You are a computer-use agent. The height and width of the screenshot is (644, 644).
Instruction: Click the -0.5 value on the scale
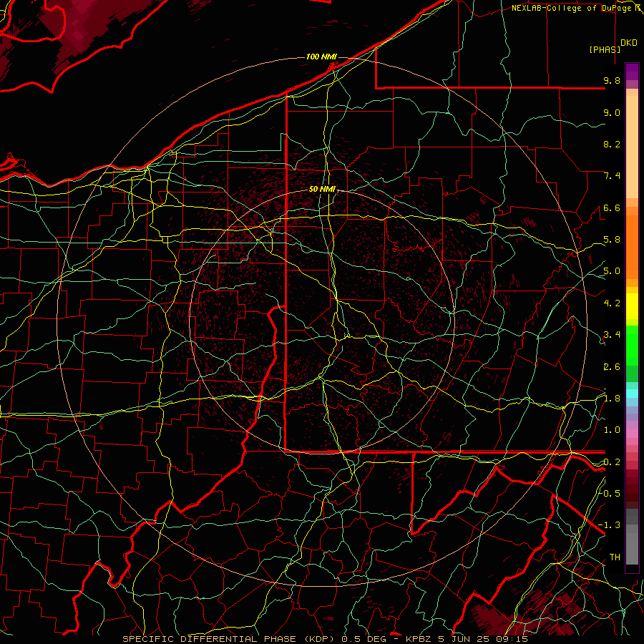pyautogui.click(x=610, y=493)
